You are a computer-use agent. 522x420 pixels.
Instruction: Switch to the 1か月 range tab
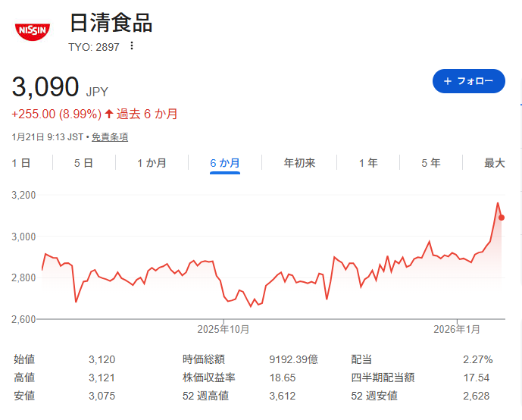(152, 163)
